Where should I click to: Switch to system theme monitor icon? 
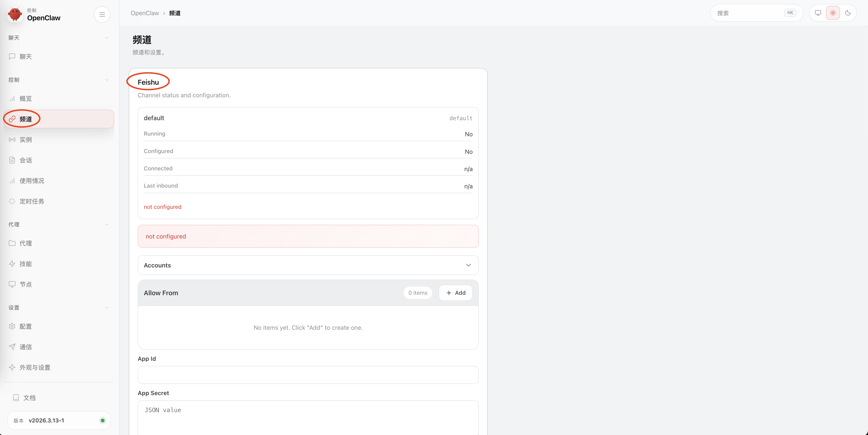[818, 13]
